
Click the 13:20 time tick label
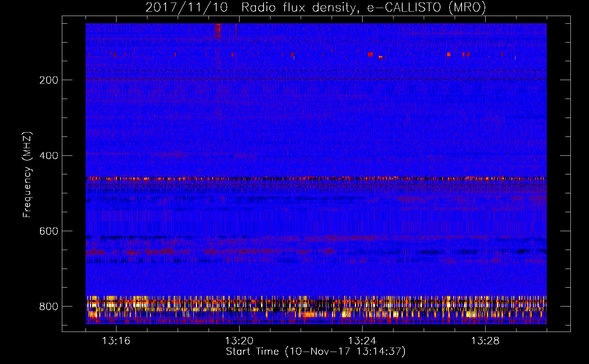click(239, 341)
